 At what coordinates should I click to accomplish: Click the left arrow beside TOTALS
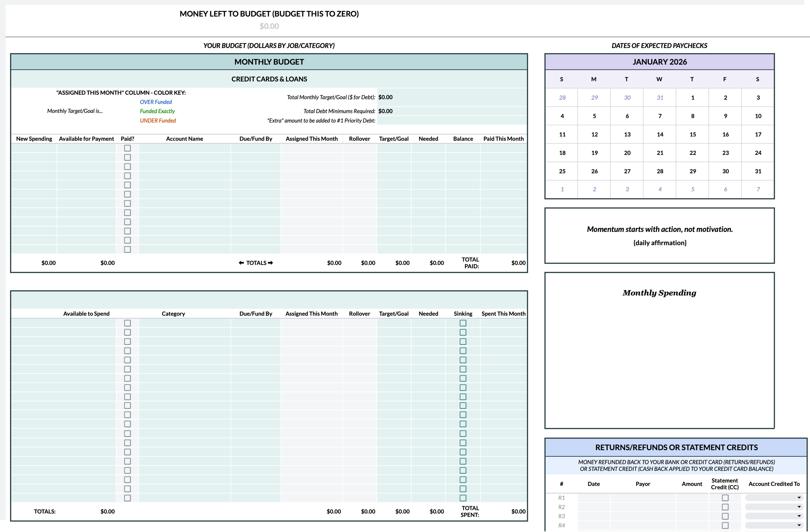pyautogui.click(x=241, y=263)
